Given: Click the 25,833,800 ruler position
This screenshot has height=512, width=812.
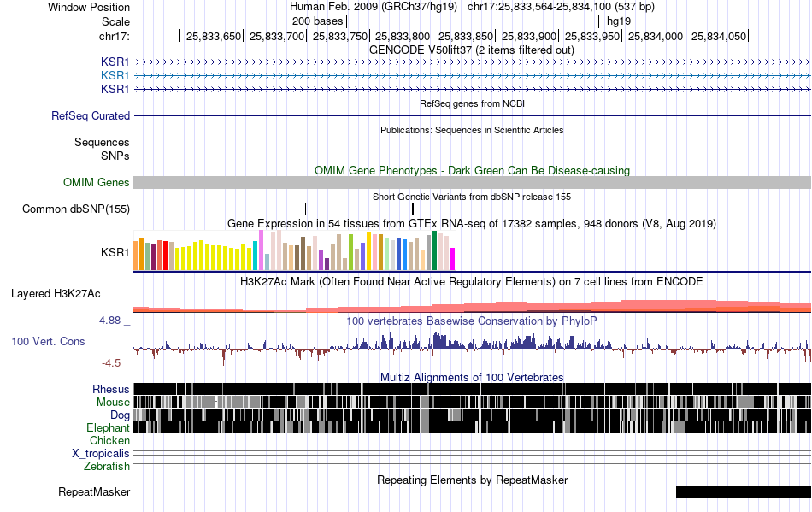Looking at the screenshot, I should [x=403, y=36].
